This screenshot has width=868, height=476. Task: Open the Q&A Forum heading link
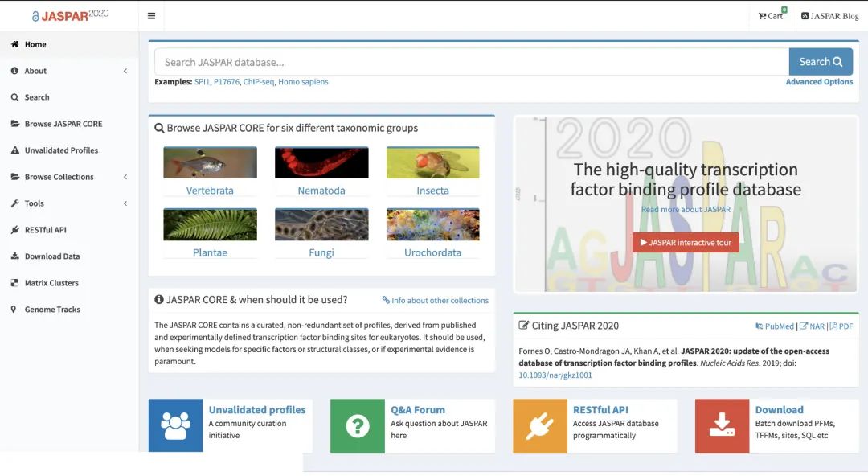[418, 410]
